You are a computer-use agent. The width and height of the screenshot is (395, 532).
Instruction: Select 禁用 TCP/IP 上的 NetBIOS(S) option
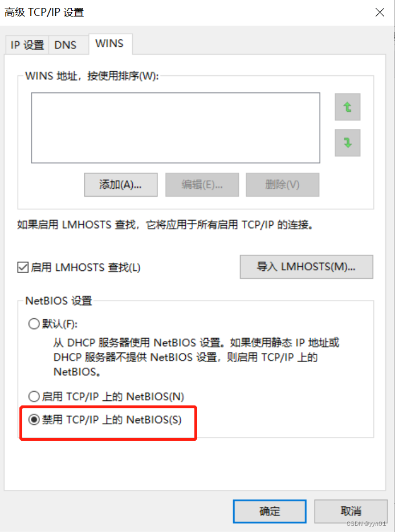pyautogui.click(x=34, y=420)
